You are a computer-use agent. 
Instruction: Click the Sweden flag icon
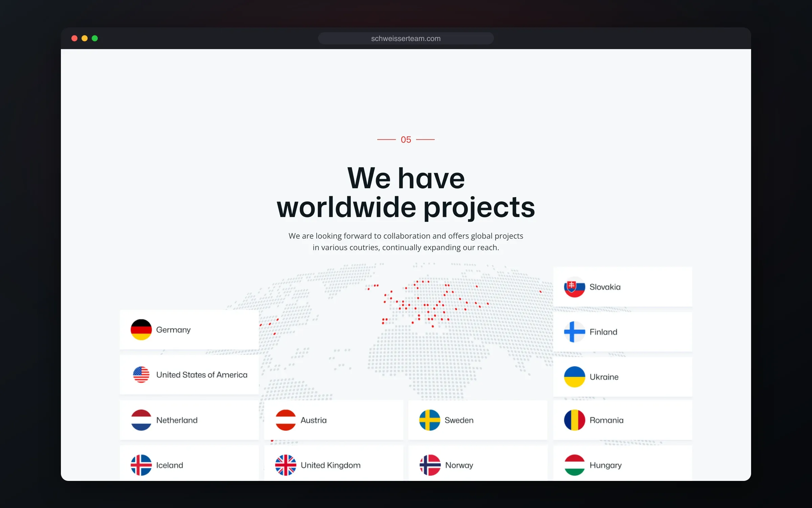pos(430,420)
